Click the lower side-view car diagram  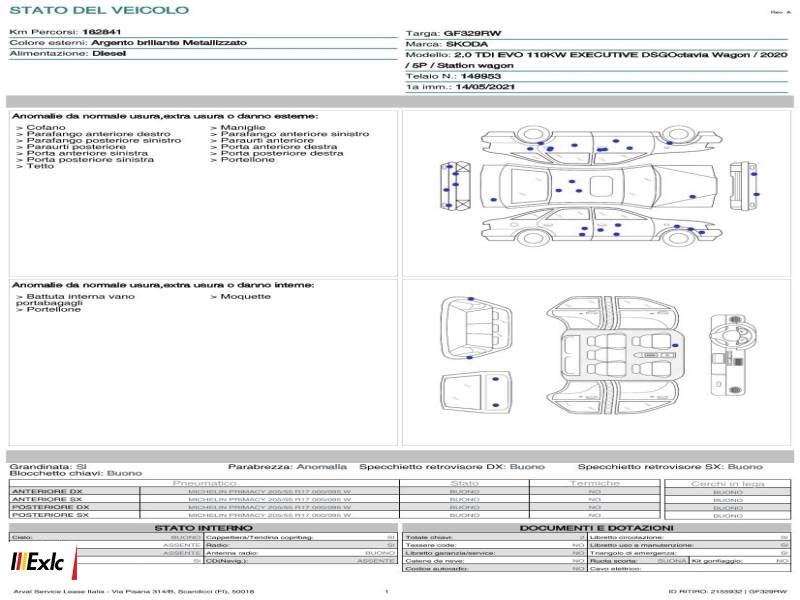[x=602, y=227]
